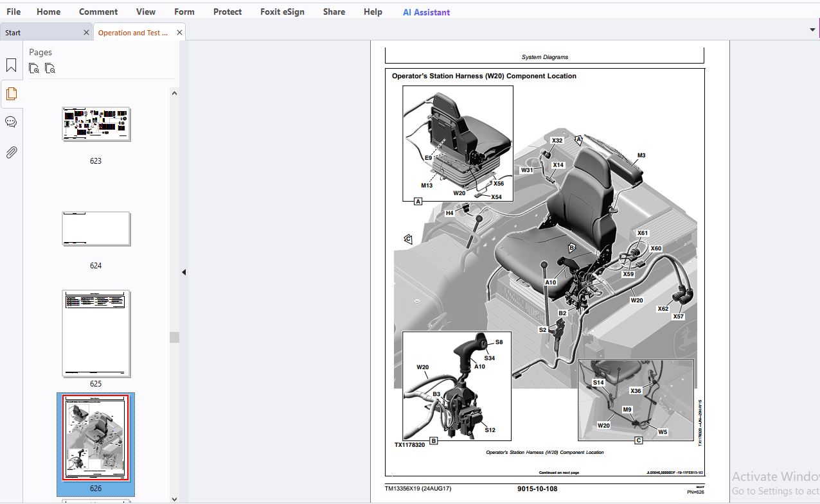
Task: Open the Bookmarks panel icon
Action: [11, 65]
